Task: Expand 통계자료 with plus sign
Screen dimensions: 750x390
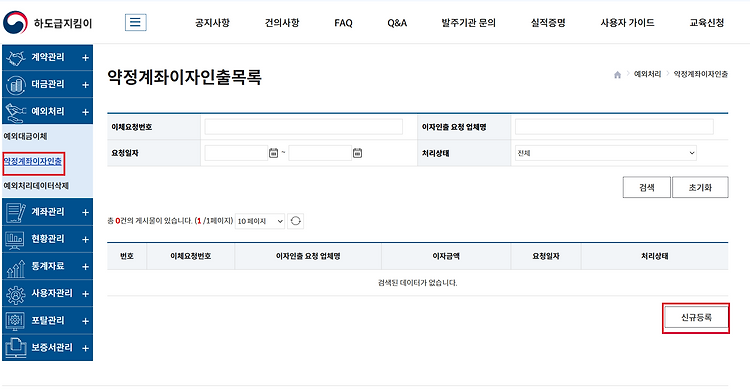Action: coord(85,267)
